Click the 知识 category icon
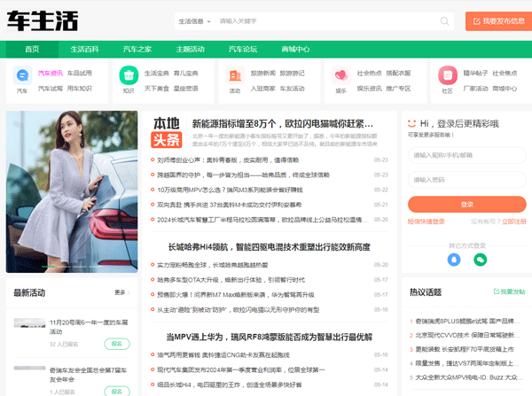Image resolution: width=532 pixels, height=396 pixels. click(129, 75)
